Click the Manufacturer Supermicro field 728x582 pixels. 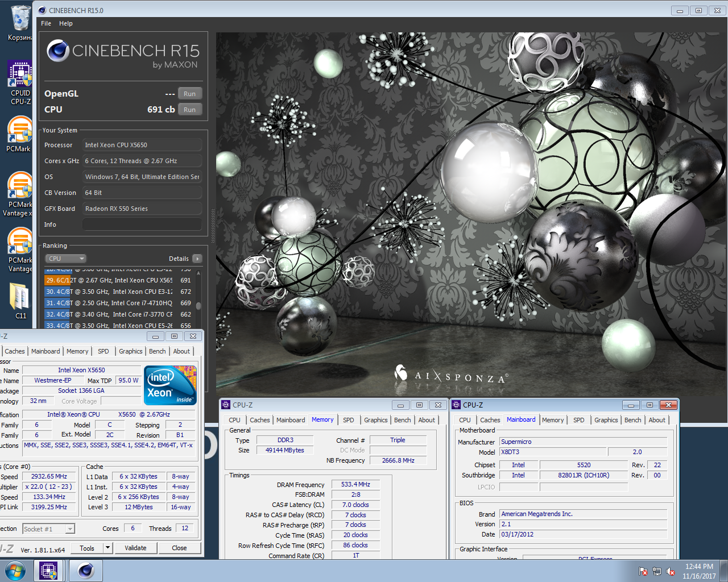click(x=583, y=442)
